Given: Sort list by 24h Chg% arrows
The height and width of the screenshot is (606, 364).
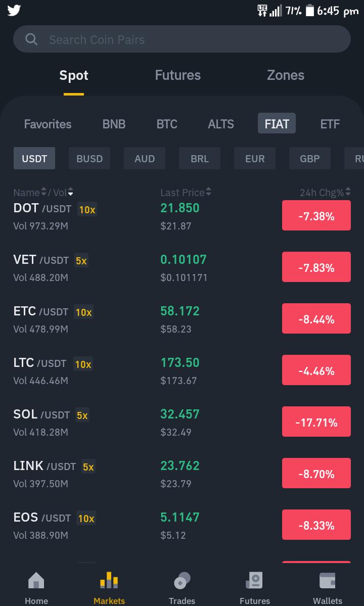Looking at the screenshot, I should (348, 192).
